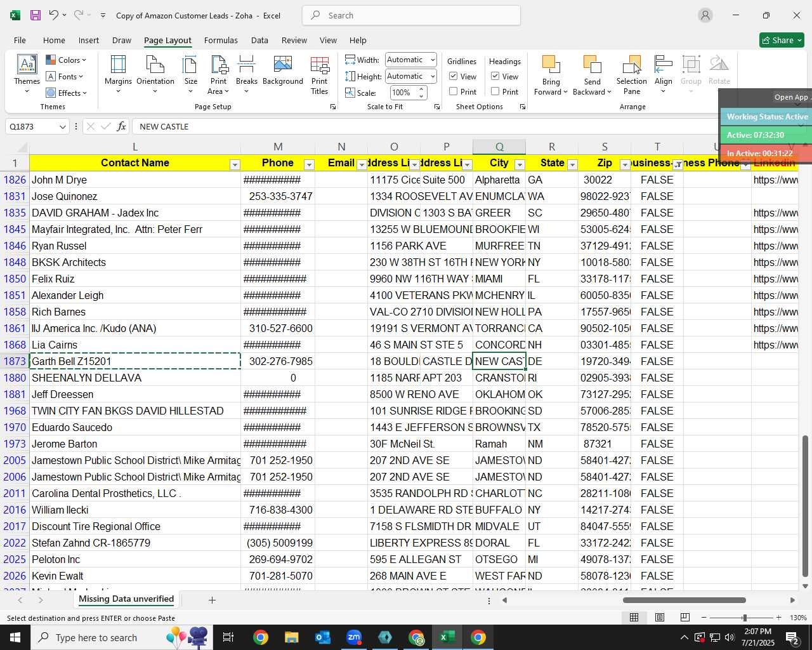The width and height of the screenshot is (812, 650).
Task: Click the zoom in plus button
Action: coord(778,618)
